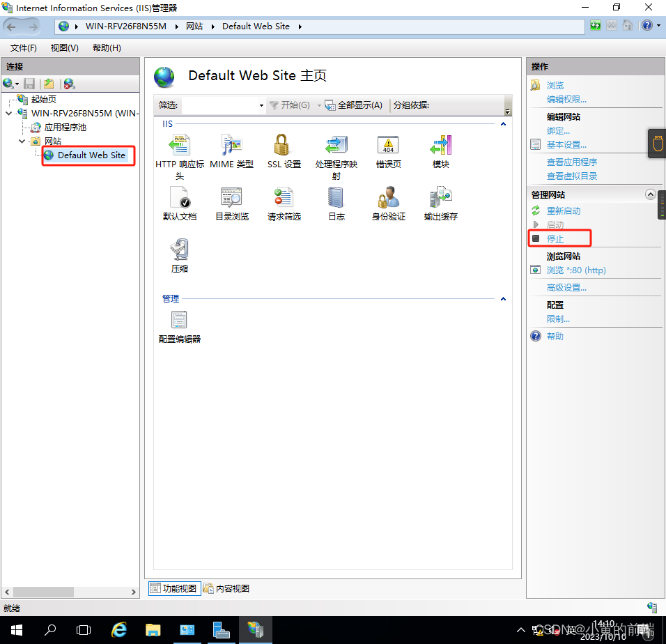666x644 pixels.
Task: Open the 身份验证 feature
Action: click(388, 202)
